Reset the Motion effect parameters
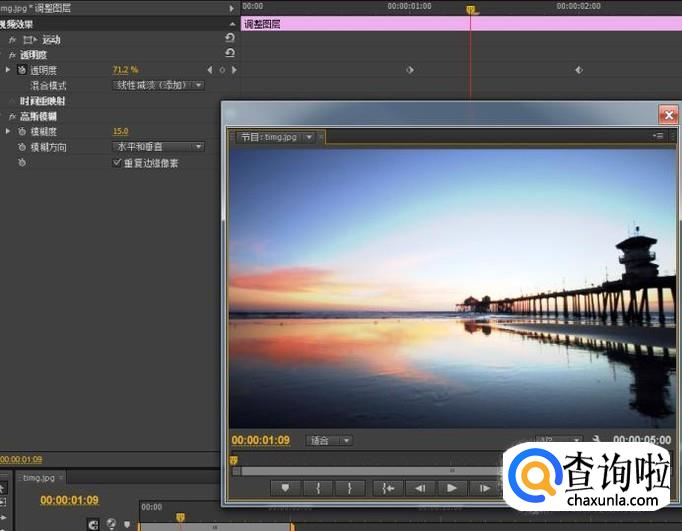682x531 pixels. (230, 38)
